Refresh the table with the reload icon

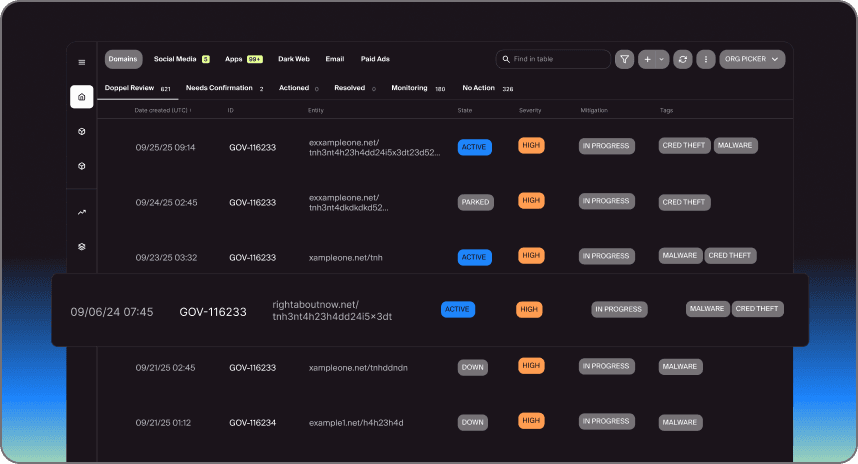coord(682,60)
